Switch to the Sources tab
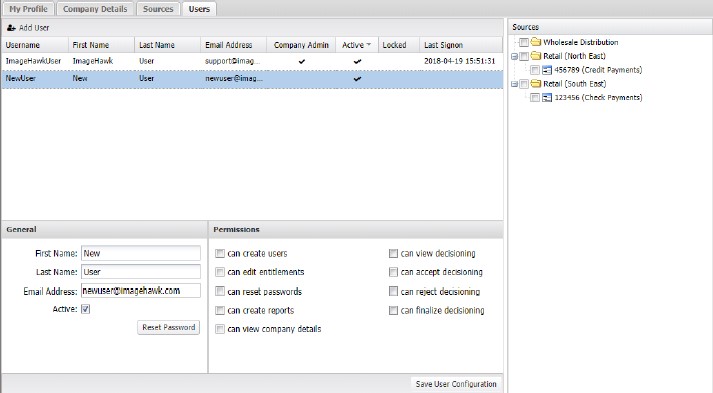This screenshot has width=713, height=393. pyautogui.click(x=158, y=9)
